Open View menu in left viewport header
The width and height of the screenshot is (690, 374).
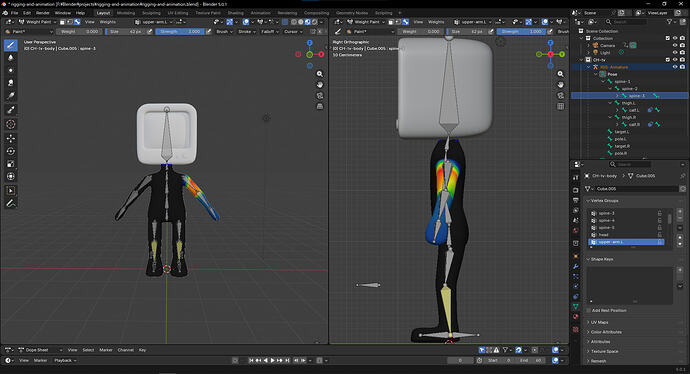[90, 22]
